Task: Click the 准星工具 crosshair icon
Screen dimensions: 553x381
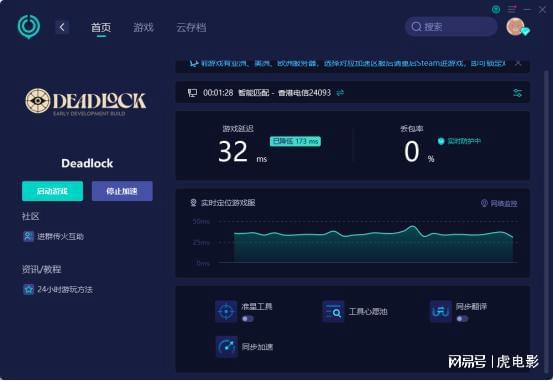Action: pos(226,312)
